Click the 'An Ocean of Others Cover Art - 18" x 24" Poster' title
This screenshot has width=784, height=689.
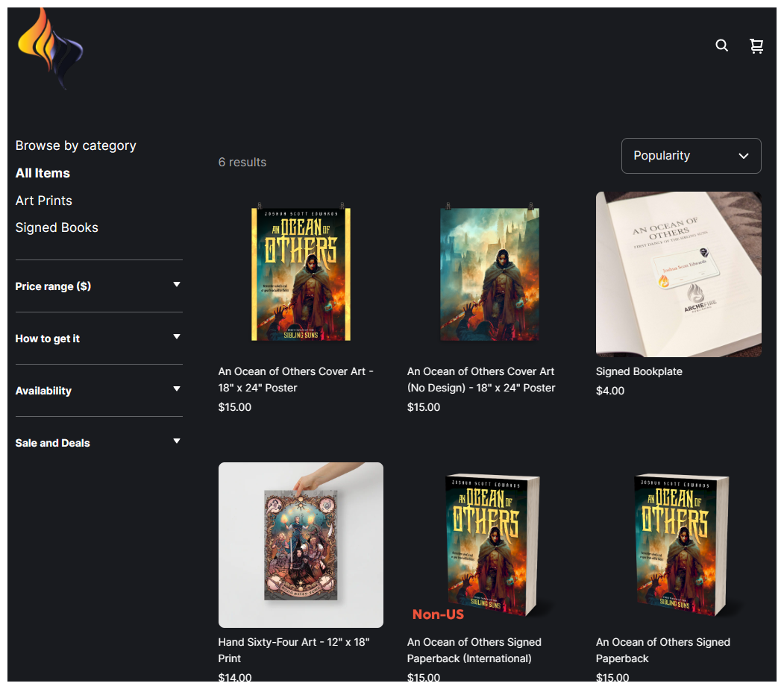click(295, 380)
